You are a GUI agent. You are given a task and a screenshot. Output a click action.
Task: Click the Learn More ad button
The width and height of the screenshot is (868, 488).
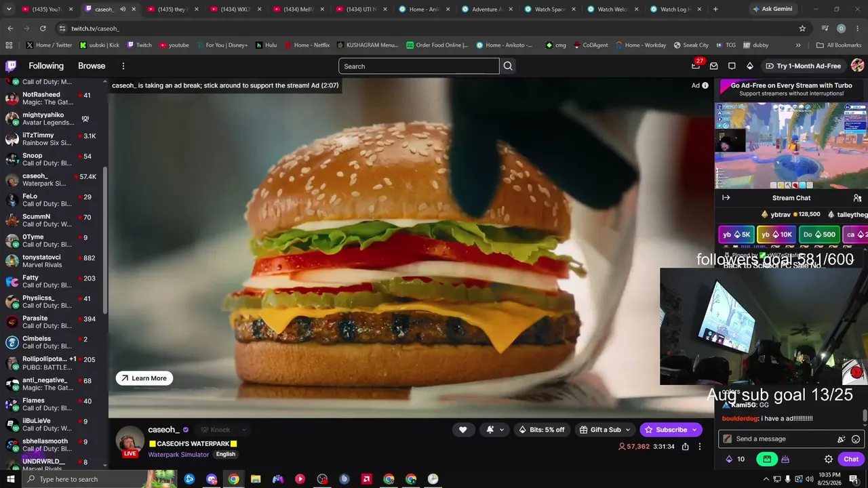click(x=144, y=378)
